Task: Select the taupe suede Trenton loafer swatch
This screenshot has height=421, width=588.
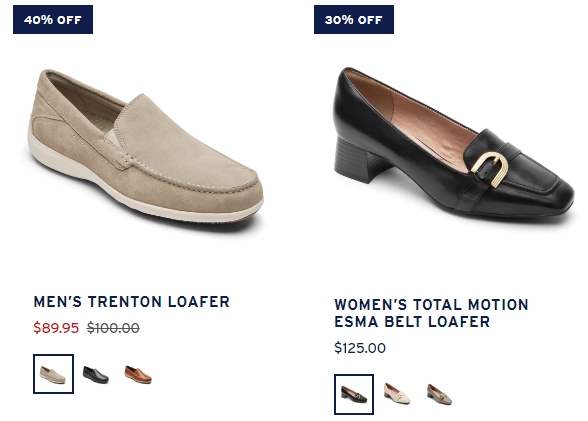Action: (53, 374)
